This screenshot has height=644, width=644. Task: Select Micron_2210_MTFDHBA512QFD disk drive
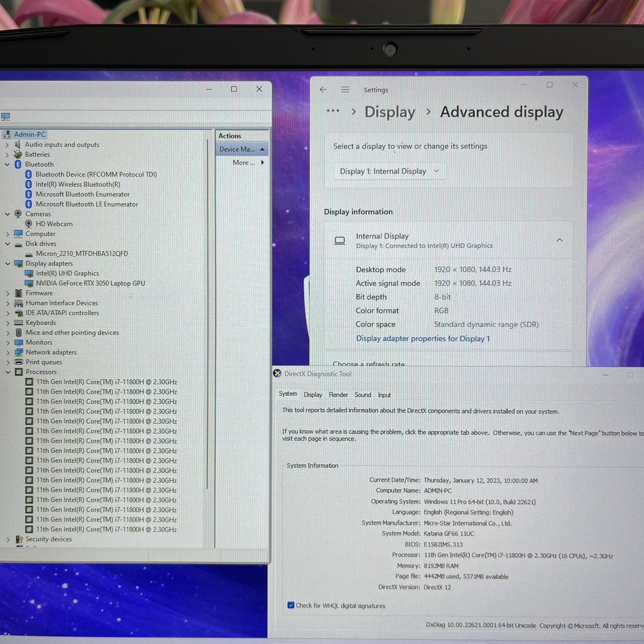coord(82,254)
